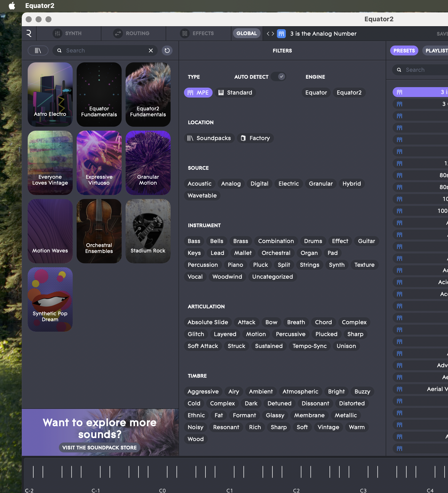Enable the Equator engine filter
Image resolution: width=448 pixels, height=493 pixels.
316,93
